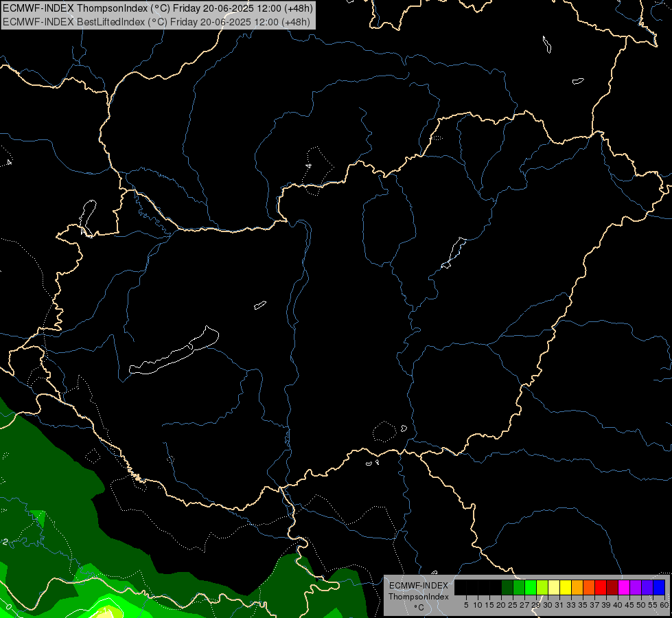672x618 pixels.
Task: Select the bright green 27-29 legend swatch
Action: 531,587
